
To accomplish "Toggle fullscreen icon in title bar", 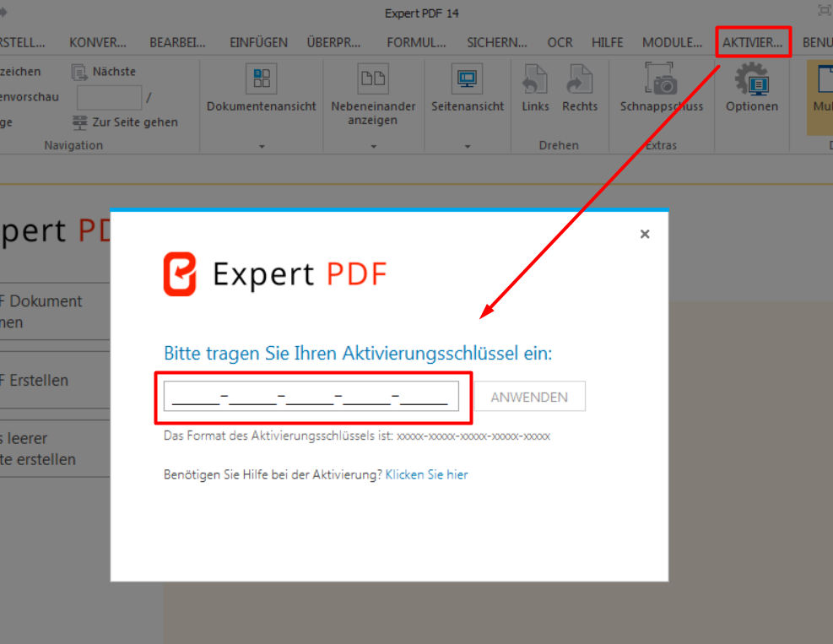I will pos(824,10).
